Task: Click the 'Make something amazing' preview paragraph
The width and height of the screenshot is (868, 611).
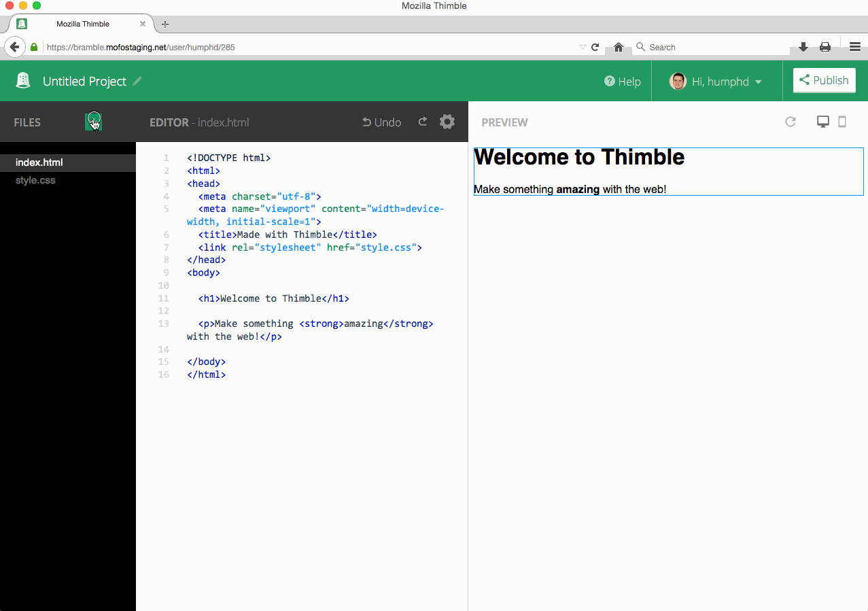Action: (x=570, y=189)
